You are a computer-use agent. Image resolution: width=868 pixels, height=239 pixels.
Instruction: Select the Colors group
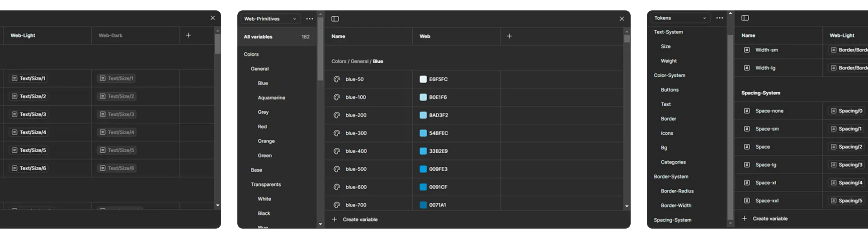click(x=251, y=54)
